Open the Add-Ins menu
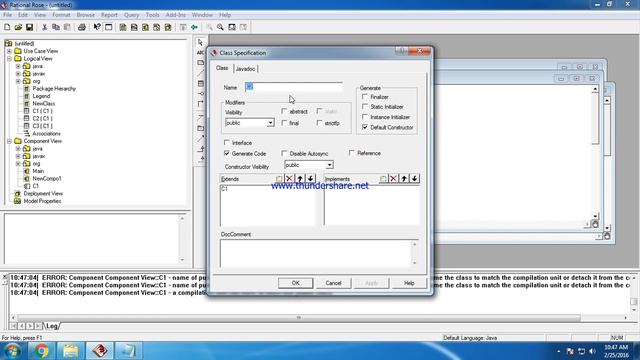The width and height of the screenshot is (640, 360). click(176, 15)
